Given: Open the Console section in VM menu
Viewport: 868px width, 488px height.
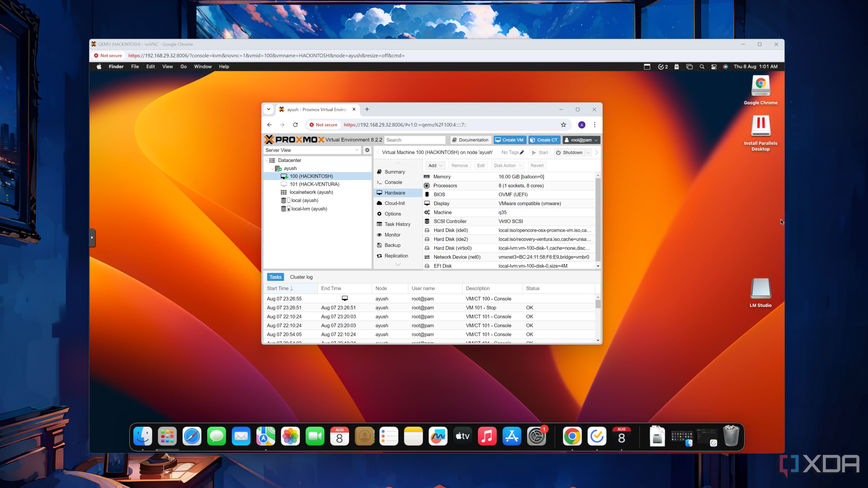Looking at the screenshot, I should (x=393, y=182).
